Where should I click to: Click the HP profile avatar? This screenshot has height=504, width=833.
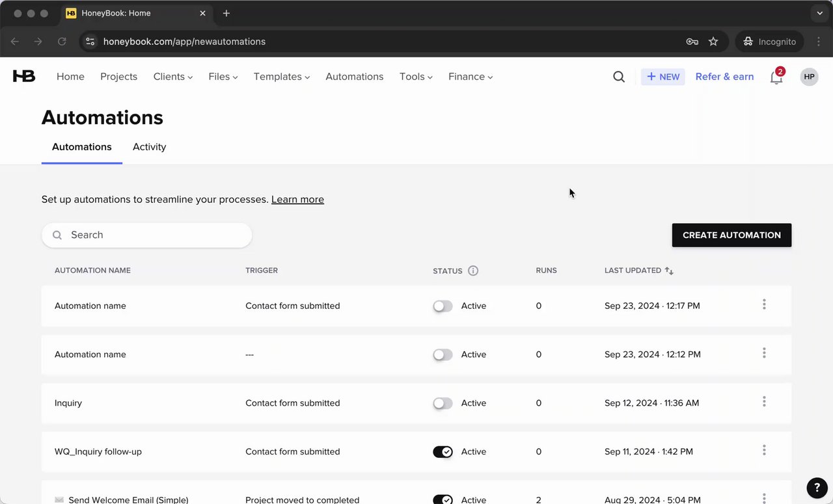(809, 77)
